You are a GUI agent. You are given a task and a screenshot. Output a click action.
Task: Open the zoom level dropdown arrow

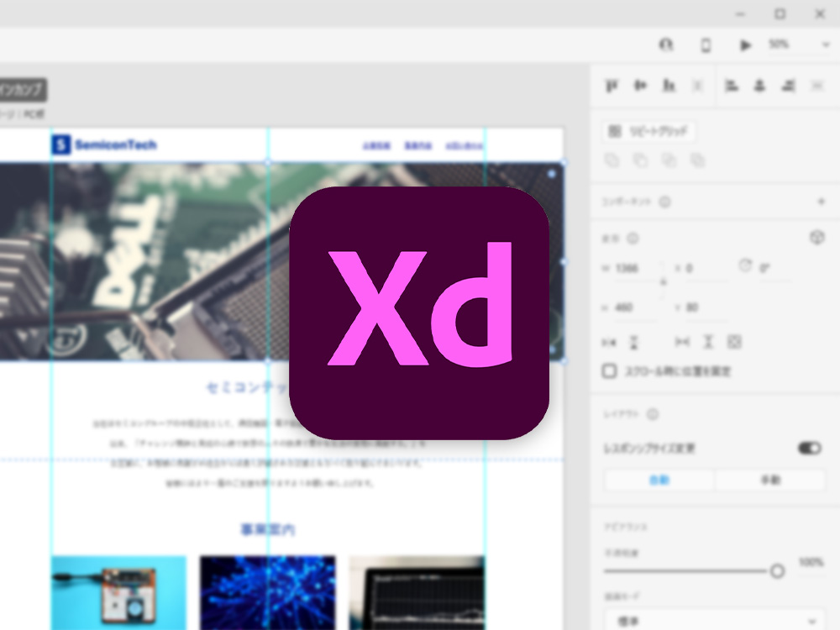pyautogui.click(x=826, y=45)
